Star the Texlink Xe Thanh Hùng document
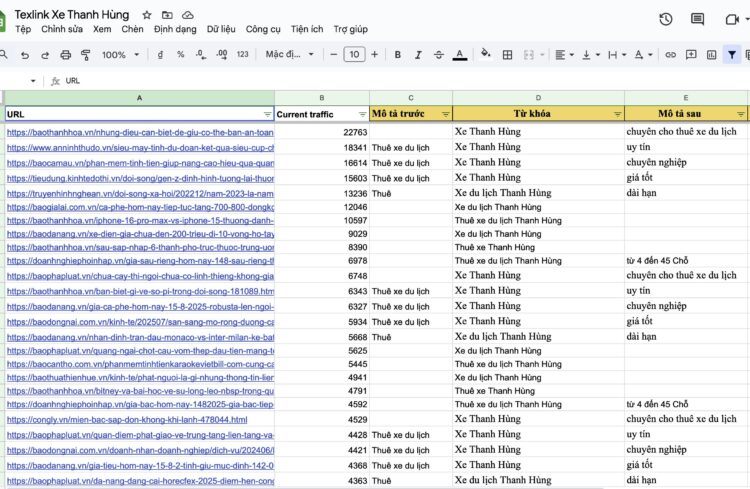The height and width of the screenshot is (489, 750). 147,15
